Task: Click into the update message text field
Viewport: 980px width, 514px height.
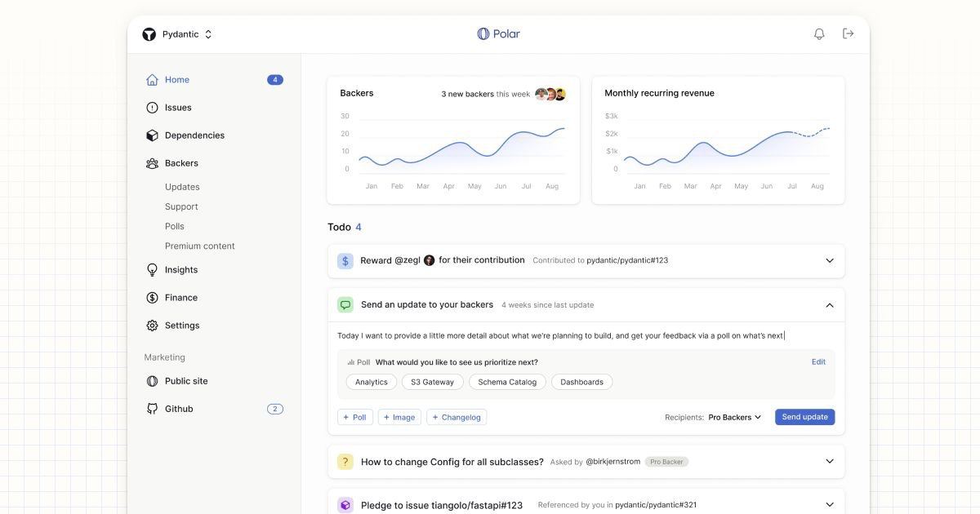Action: point(586,335)
